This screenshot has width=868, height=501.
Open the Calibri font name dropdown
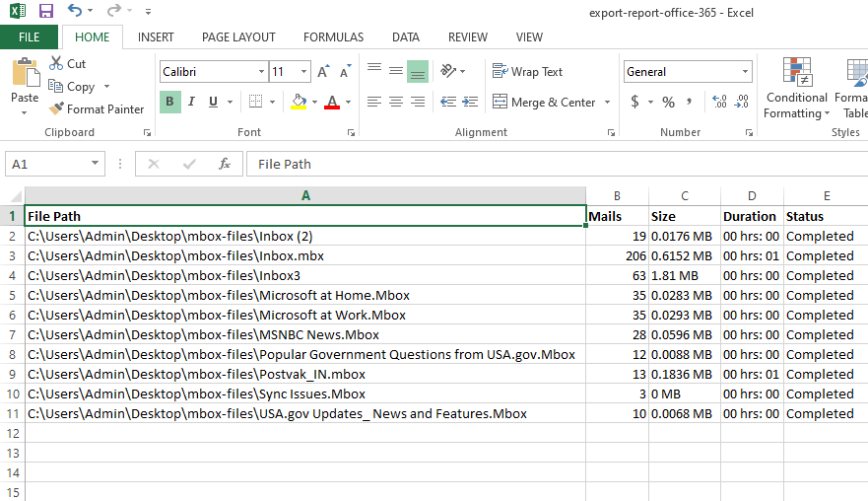[261, 71]
